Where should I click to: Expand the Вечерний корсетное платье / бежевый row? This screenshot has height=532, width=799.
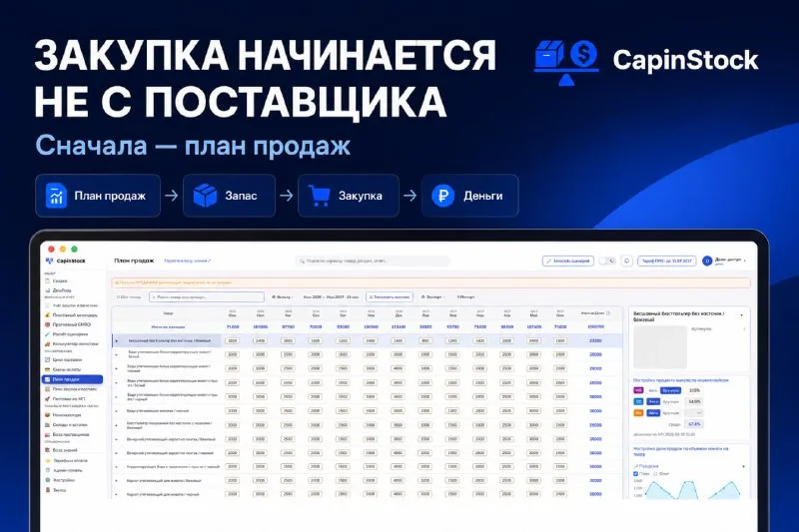[x=117, y=439]
